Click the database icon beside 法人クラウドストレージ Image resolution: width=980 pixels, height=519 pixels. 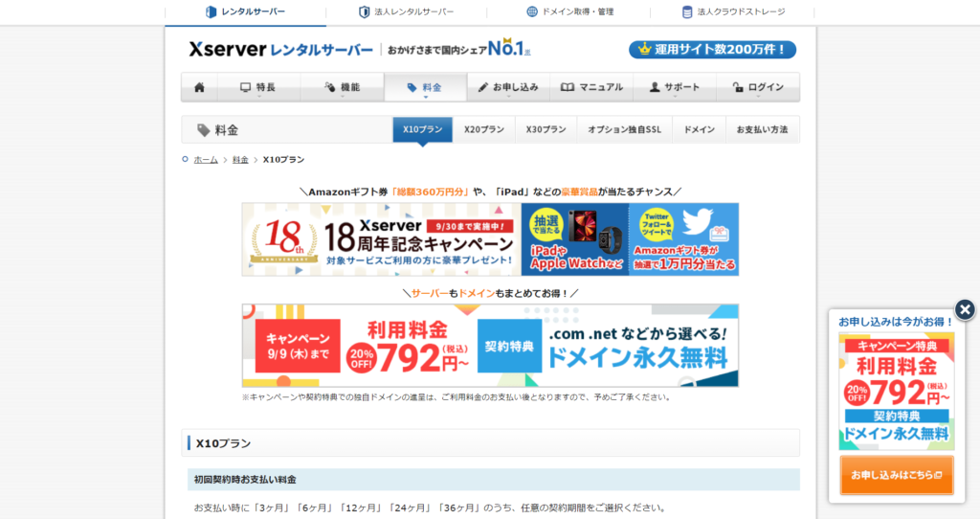687,11
